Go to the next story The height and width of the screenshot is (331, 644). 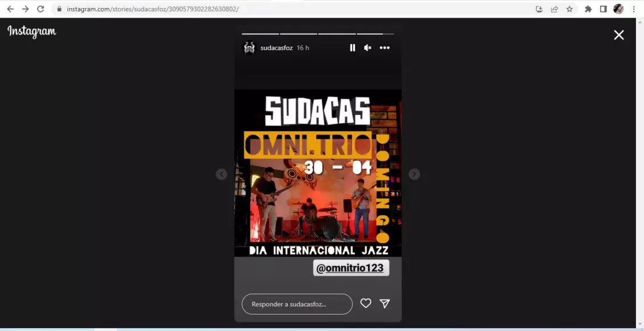pos(414,174)
